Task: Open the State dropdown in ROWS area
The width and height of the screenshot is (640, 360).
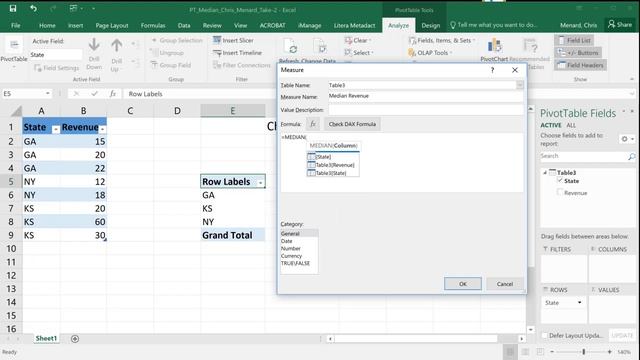Action: 580,302
